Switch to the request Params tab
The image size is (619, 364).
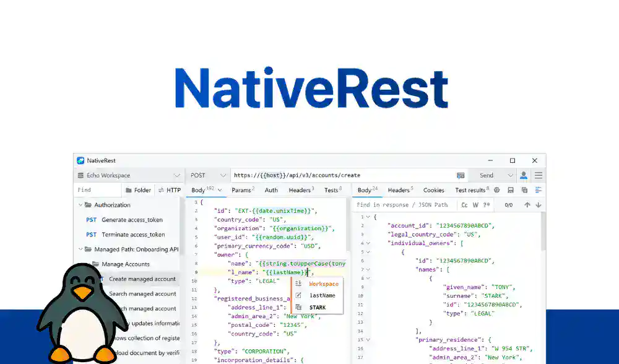coord(242,190)
